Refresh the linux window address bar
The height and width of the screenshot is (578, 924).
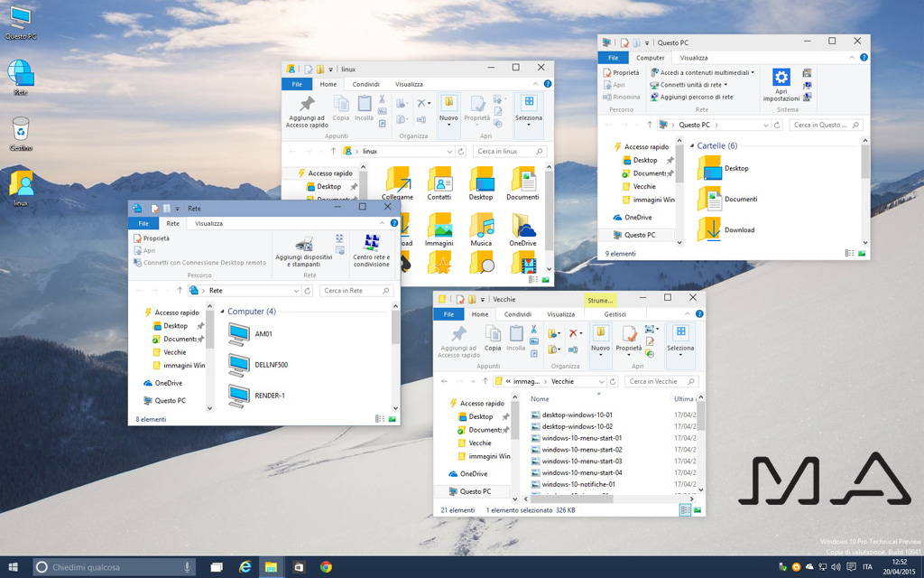461,152
